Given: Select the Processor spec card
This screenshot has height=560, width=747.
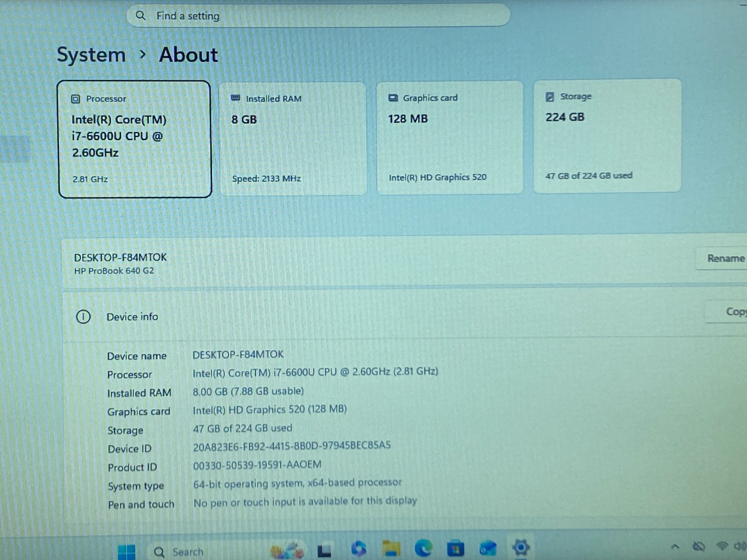Looking at the screenshot, I should [135, 139].
